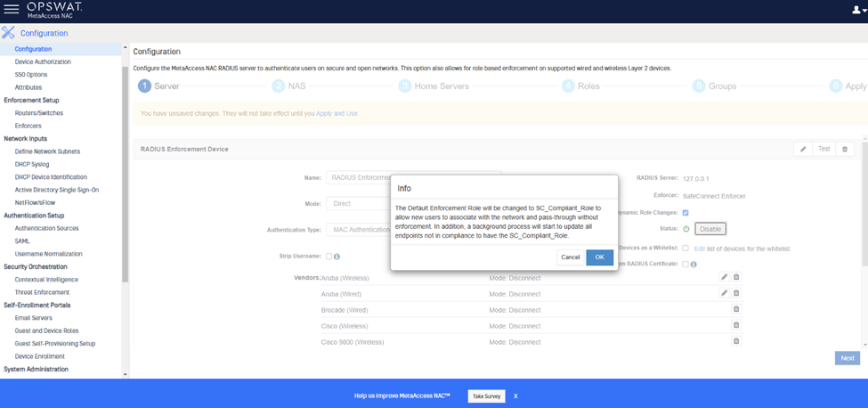Screen dimensions: 868x408
Task: Delete the Brocade (Wired) vendor
Action: click(736, 309)
